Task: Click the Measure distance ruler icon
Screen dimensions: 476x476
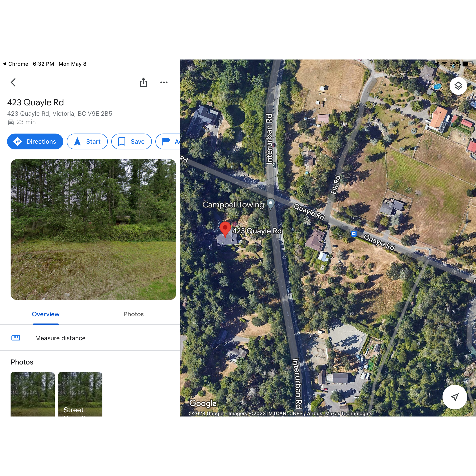Action: pyautogui.click(x=16, y=338)
